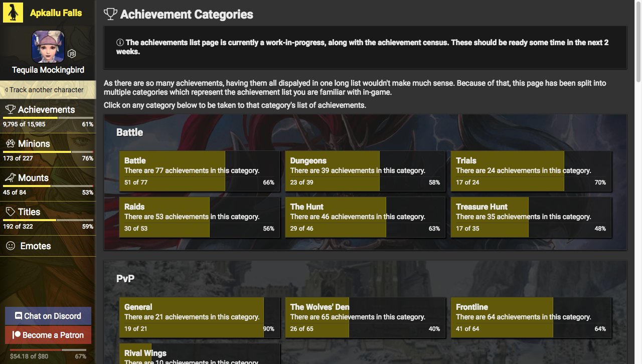This screenshot has height=364, width=642.
Task: Click the Battle section heading
Action: (x=129, y=132)
